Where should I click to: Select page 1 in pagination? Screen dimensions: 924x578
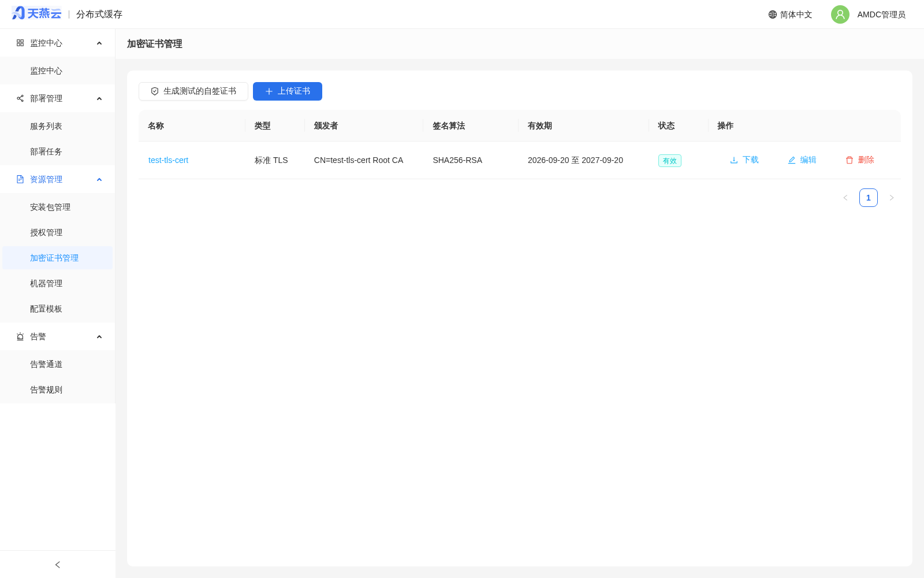[x=869, y=198]
